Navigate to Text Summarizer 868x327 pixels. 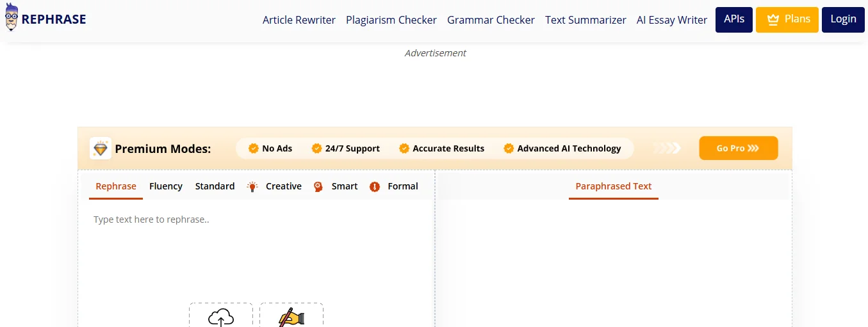(x=585, y=20)
